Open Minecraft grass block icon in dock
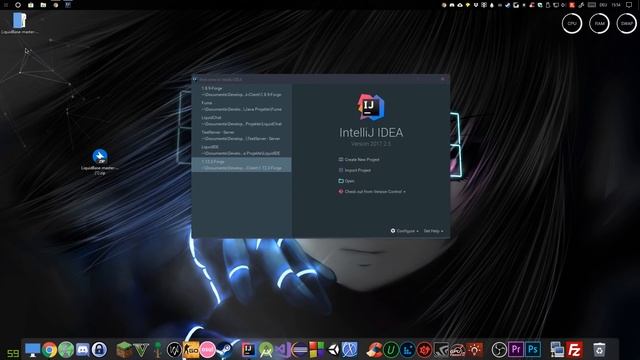The image size is (640, 360). pos(124,350)
